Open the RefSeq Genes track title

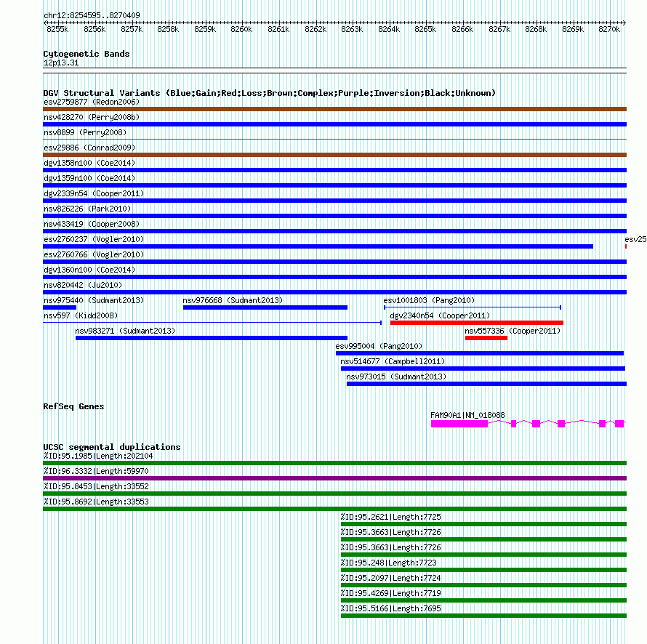tap(74, 406)
